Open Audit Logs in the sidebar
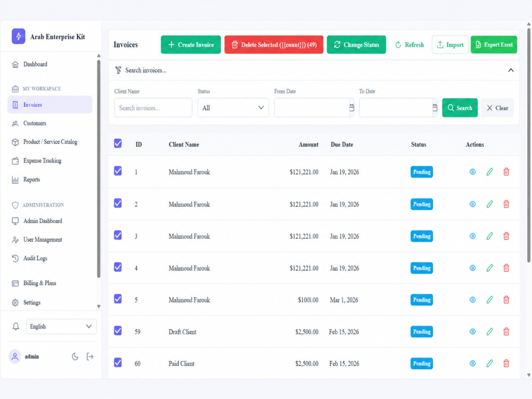This screenshot has width=532, height=399. click(x=49, y=258)
